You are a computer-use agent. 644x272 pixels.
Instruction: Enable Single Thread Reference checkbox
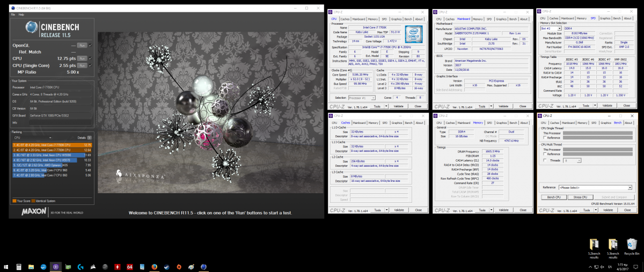545,137
